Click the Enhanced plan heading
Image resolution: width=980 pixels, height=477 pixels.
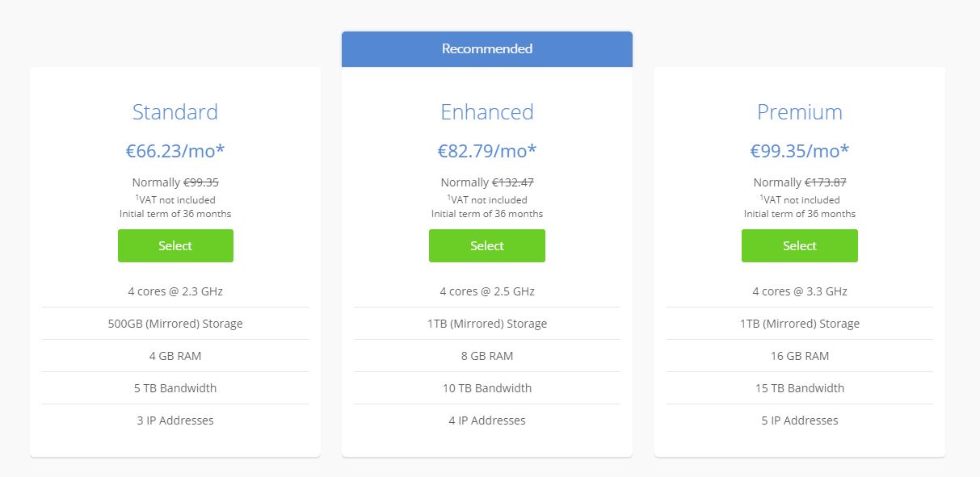click(x=486, y=111)
